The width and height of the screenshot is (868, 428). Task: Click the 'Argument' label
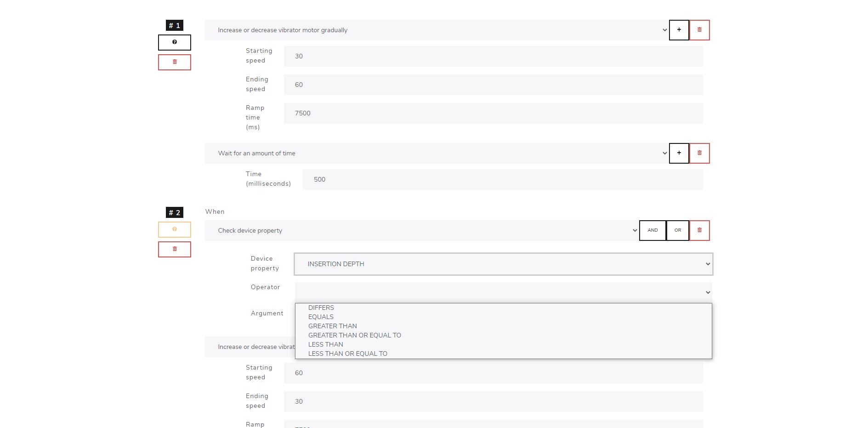point(267,313)
